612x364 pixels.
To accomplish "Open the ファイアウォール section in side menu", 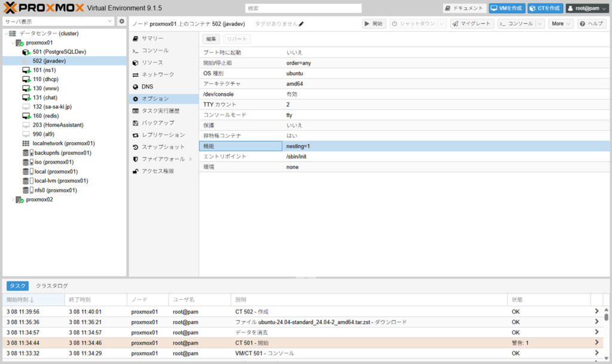I will click(164, 159).
